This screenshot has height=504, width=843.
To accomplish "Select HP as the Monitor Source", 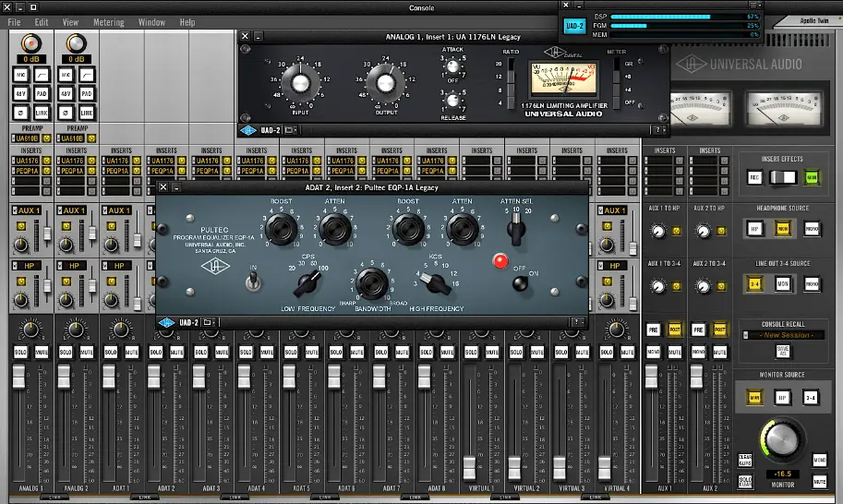I will (782, 398).
